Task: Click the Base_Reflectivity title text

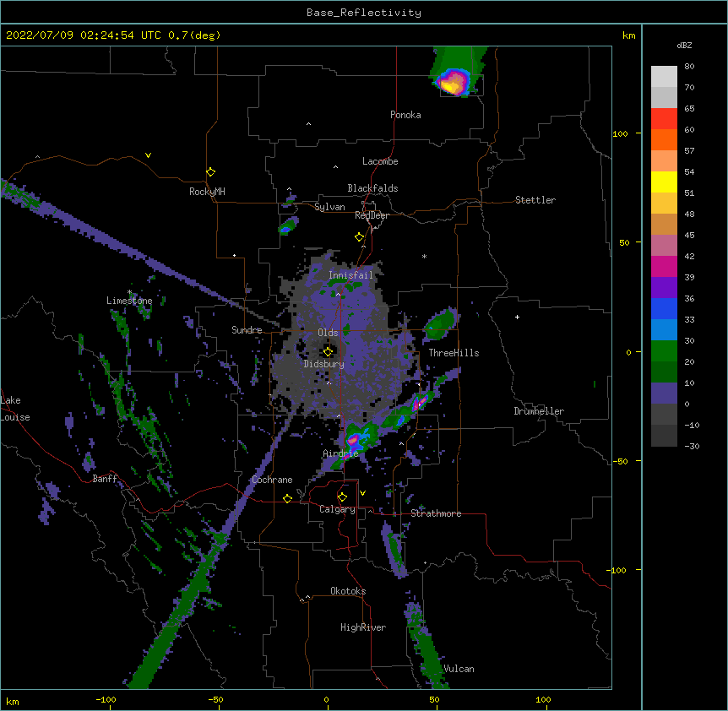Action: [x=364, y=13]
